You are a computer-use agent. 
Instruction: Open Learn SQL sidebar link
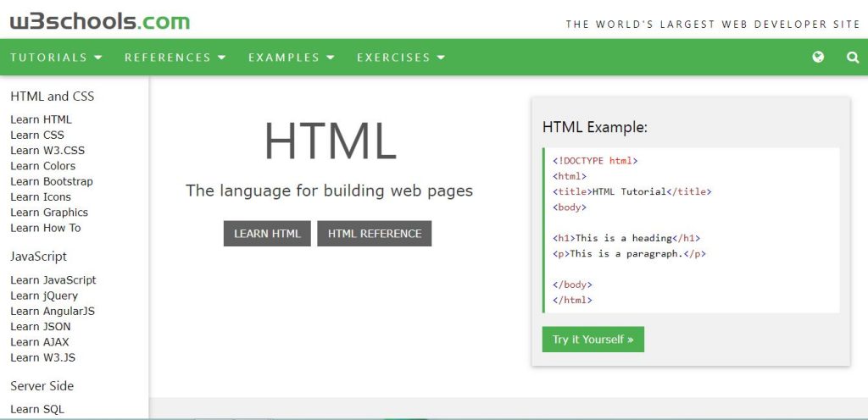37,410
